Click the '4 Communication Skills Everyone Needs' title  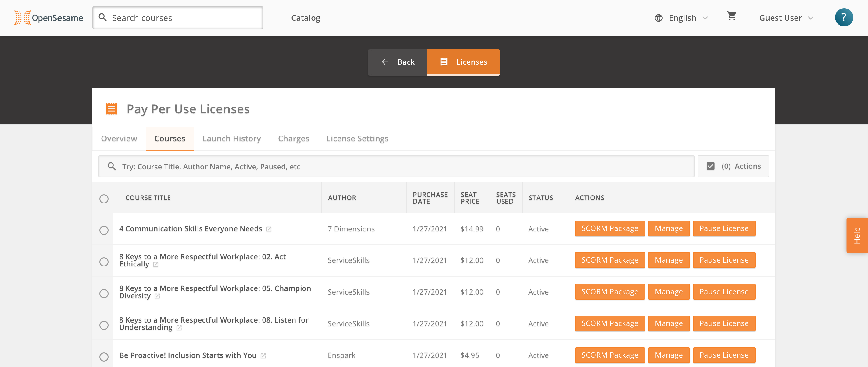pyautogui.click(x=190, y=229)
